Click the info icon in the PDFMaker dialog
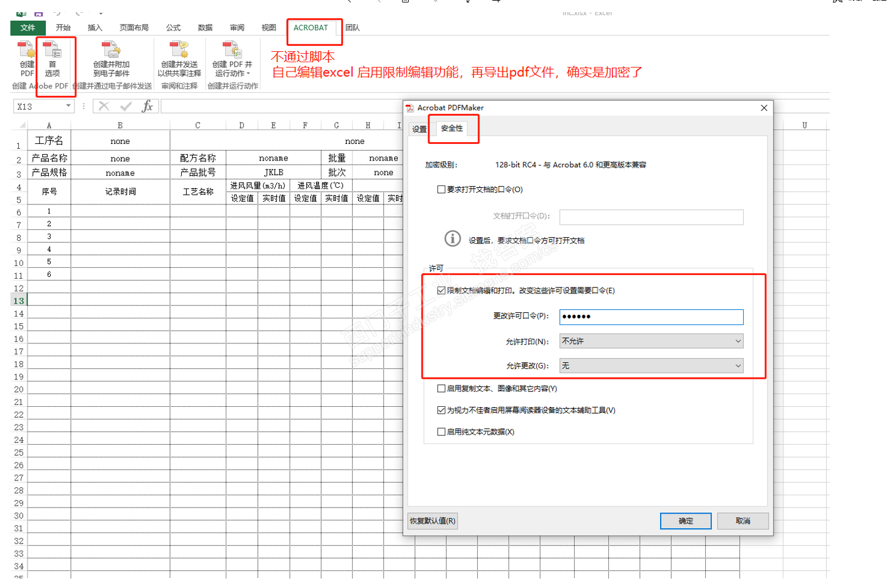This screenshot has height=588, width=895. (452, 238)
